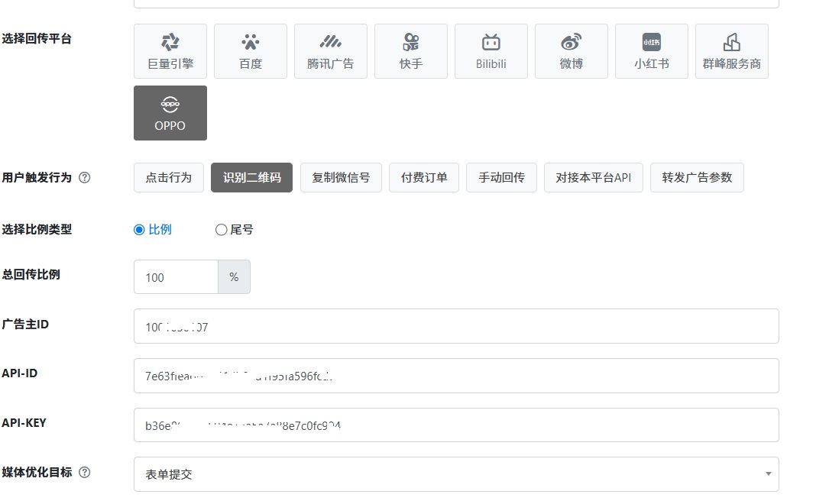This screenshot has height=504, width=816.
Task: Open help icon beside 媒体优化目标
Action: 84,472
